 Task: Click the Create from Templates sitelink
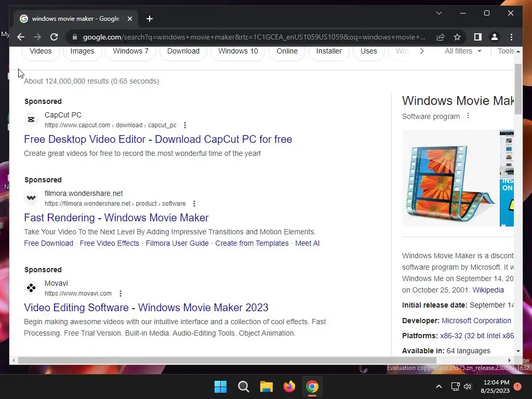[252, 243]
